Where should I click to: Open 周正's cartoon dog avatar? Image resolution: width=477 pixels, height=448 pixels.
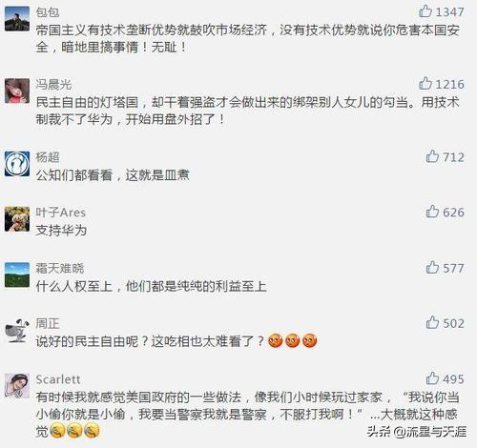coord(17,331)
